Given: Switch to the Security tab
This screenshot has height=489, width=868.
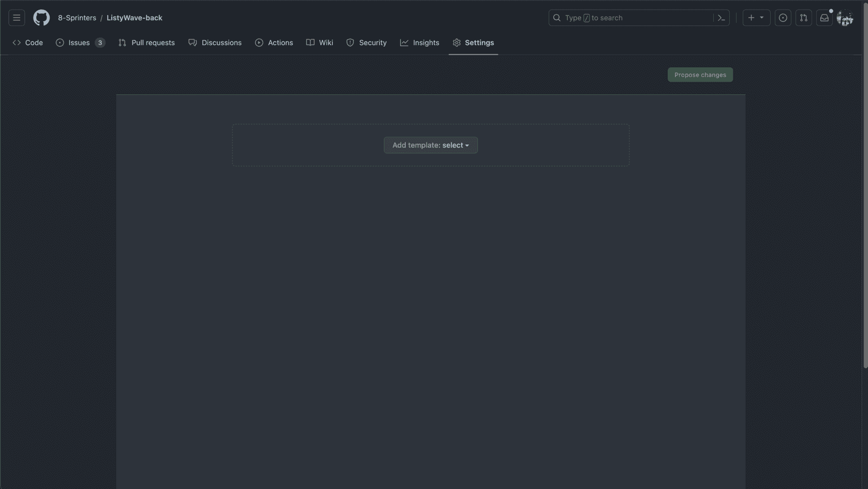Looking at the screenshot, I should [366, 42].
